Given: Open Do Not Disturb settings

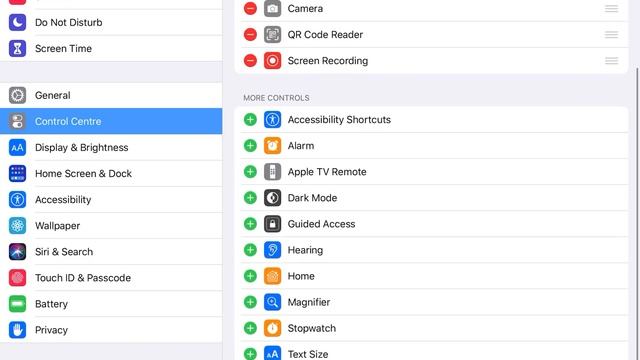Looking at the screenshot, I should (111, 22).
